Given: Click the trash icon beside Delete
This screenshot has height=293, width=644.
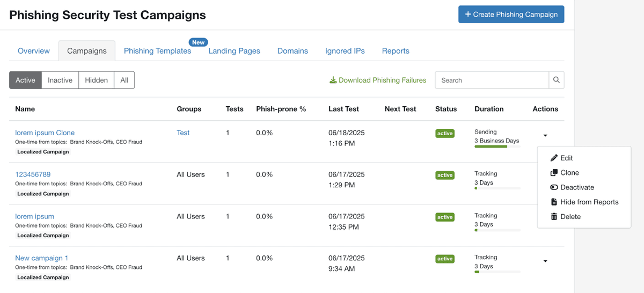Looking at the screenshot, I should pyautogui.click(x=554, y=217).
